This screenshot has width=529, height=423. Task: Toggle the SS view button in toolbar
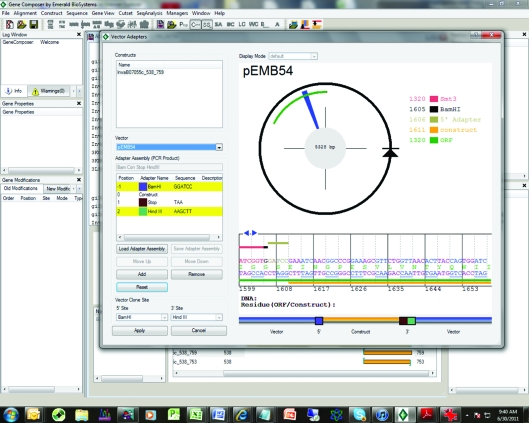coord(207,25)
